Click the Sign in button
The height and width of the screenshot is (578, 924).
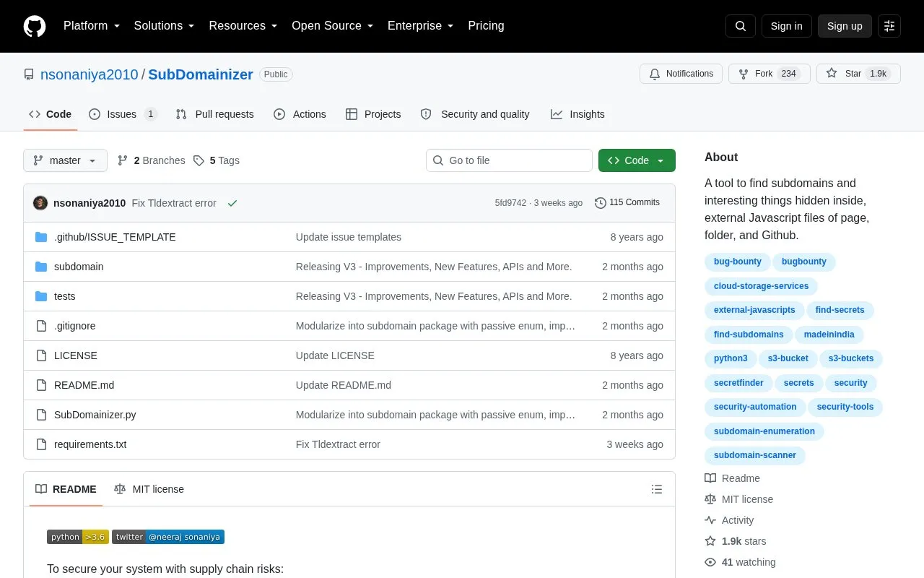(786, 26)
